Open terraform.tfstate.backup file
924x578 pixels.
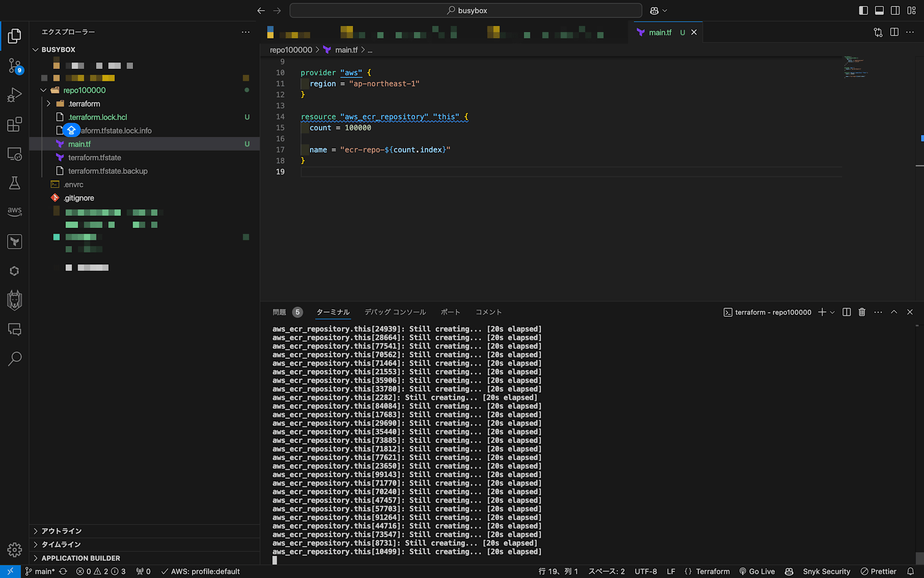145,171
